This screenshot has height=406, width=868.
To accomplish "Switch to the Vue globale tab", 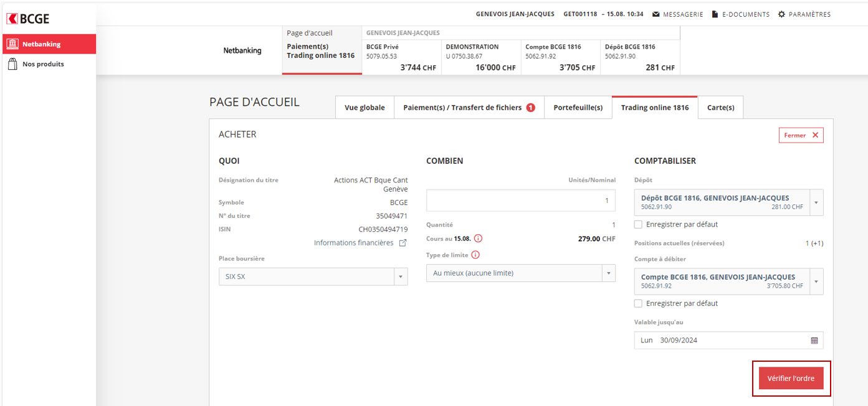I will click(x=365, y=108).
